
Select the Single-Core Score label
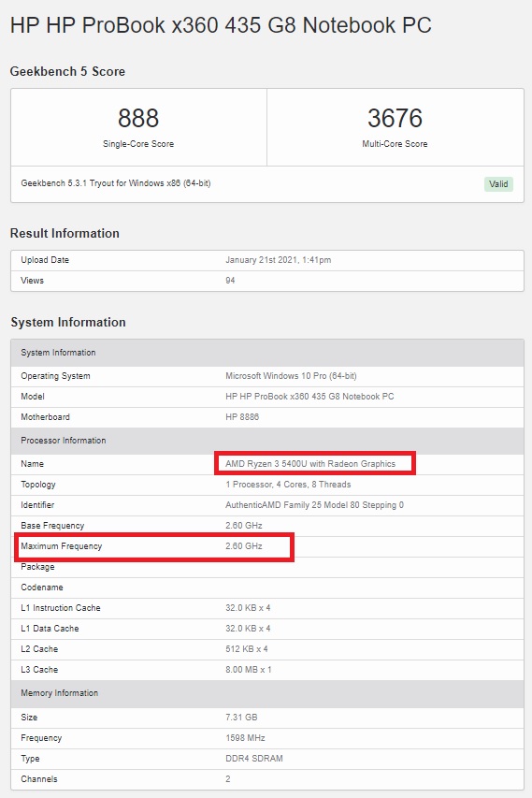tap(138, 144)
